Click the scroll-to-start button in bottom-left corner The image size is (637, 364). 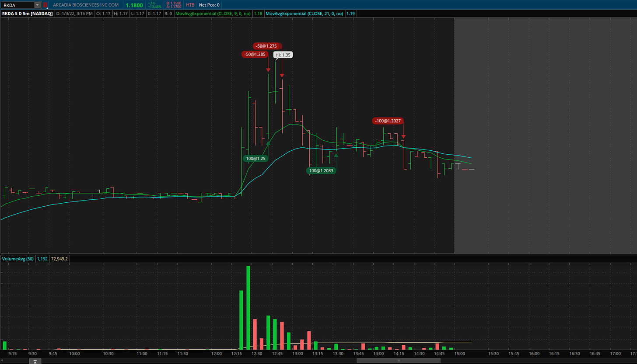(35, 361)
